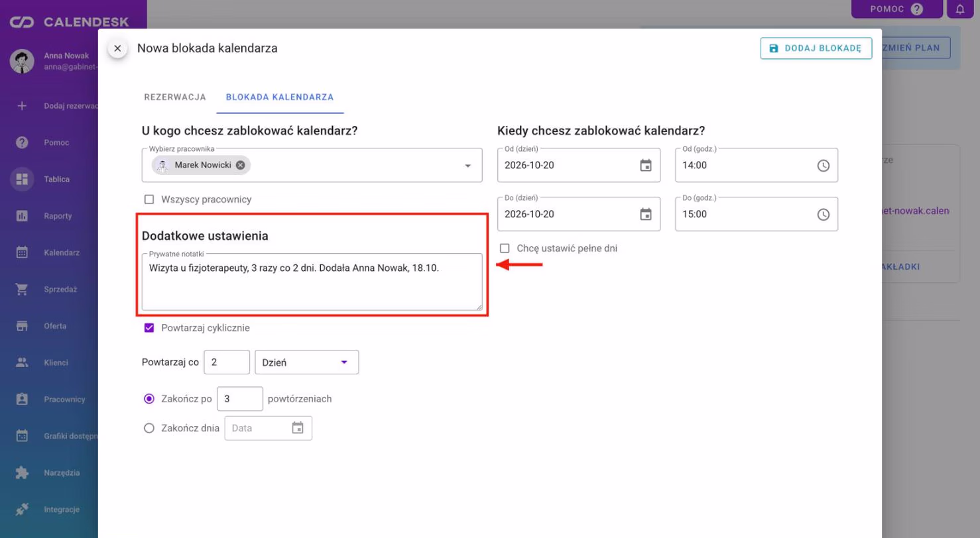The height and width of the screenshot is (538, 980).
Task: Open the Od (godz.) clock picker icon
Action: (824, 166)
